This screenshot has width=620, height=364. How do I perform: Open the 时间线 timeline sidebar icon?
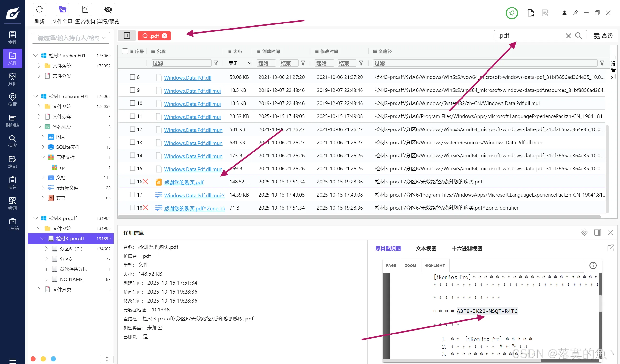tap(12, 121)
